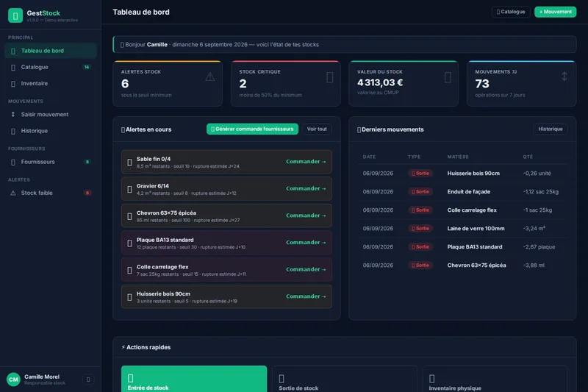Select Enduit de façade in movements table
Screen dimensions: 588x392
pyautogui.click(x=468, y=192)
